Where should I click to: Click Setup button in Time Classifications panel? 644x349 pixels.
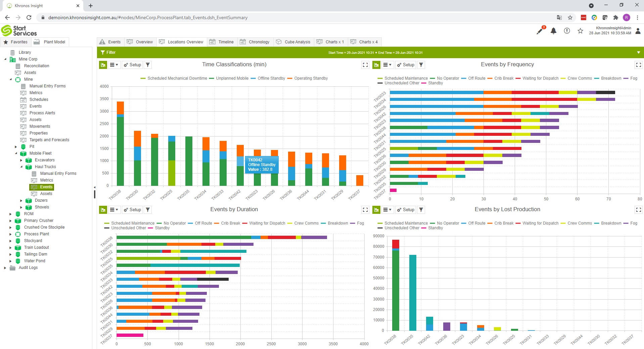(x=132, y=65)
